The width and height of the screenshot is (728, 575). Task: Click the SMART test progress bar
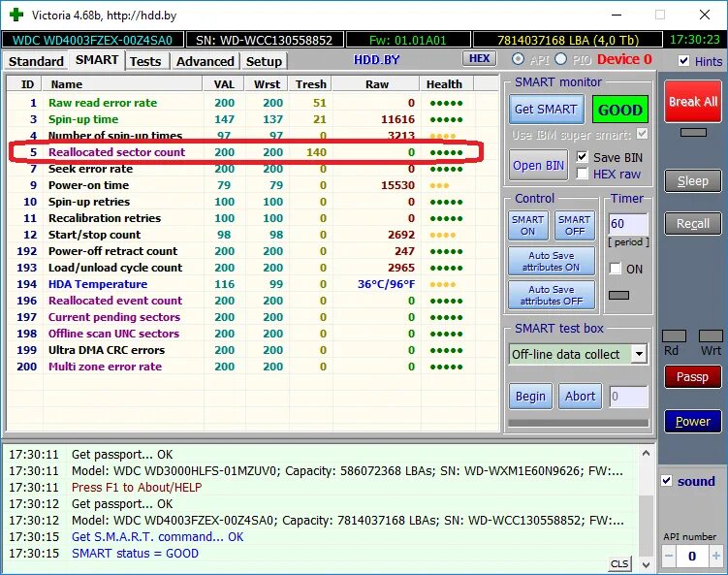[x=578, y=423]
